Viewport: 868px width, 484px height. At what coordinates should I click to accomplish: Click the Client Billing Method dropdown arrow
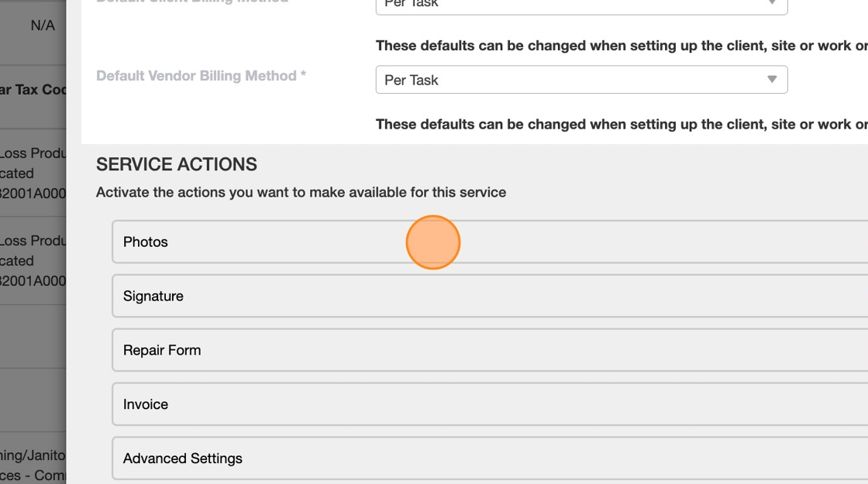[x=772, y=4]
